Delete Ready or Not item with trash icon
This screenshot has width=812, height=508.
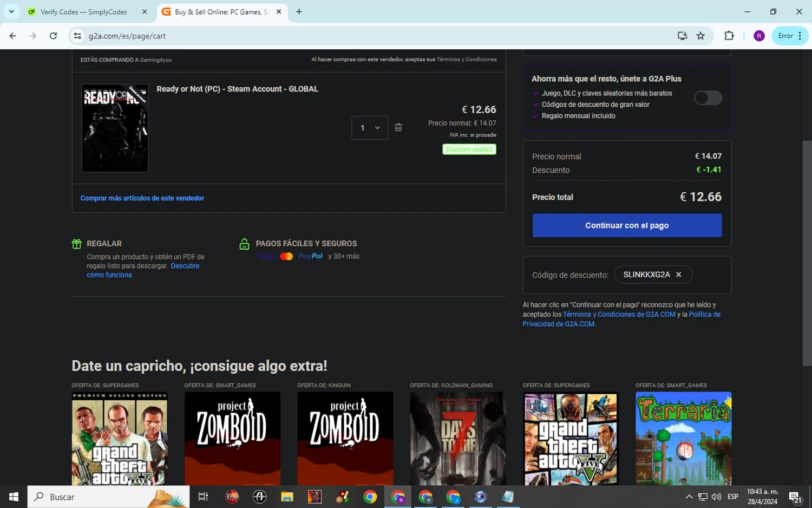(398, 127)
